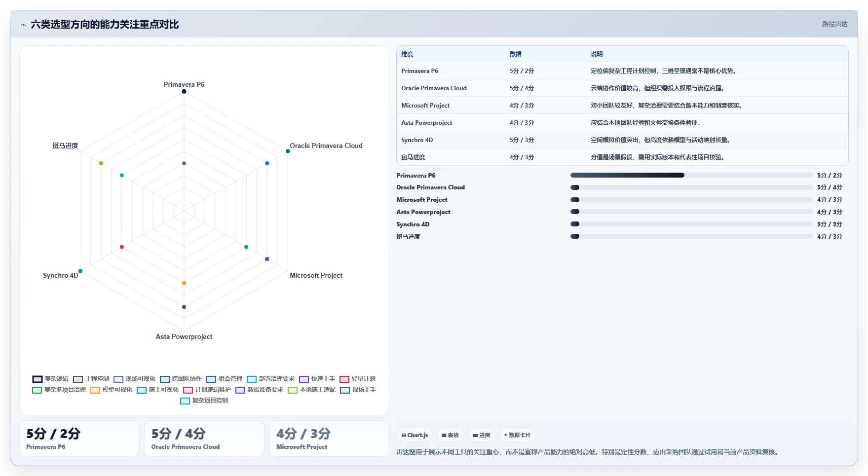Click the Primavera P6 progress bar
868x476 pixels.
pos(691,175)
